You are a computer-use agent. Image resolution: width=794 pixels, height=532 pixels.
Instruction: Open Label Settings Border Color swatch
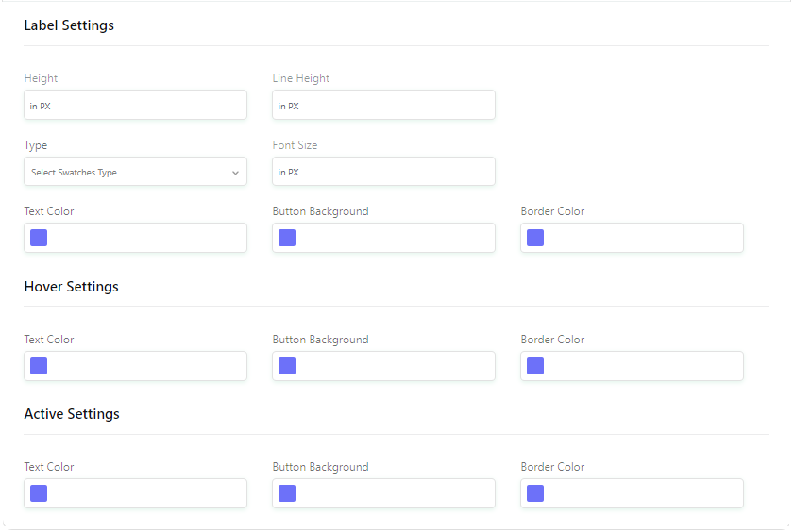(535, 238)
